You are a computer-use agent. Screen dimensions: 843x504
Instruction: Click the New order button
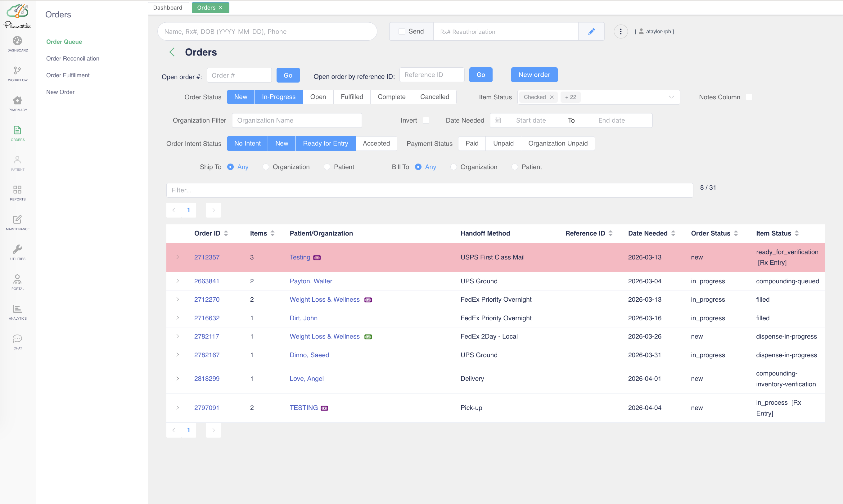(x=534, y=75)
